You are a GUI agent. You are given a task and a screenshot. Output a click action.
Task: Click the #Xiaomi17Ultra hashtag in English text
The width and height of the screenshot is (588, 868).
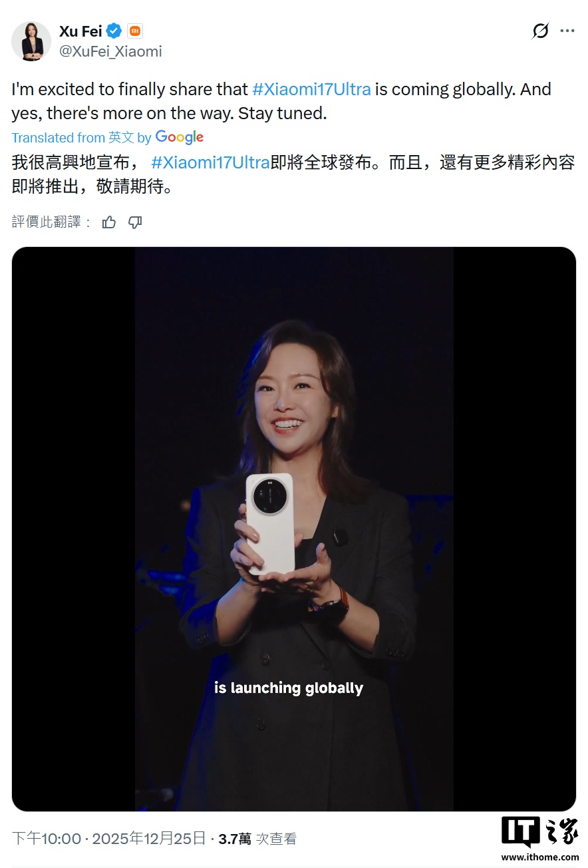pos(311,89)
